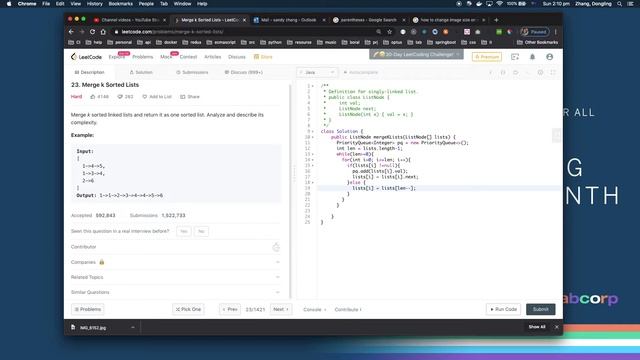
Task: Click the Chrome home button
Action: click(103, 31)
